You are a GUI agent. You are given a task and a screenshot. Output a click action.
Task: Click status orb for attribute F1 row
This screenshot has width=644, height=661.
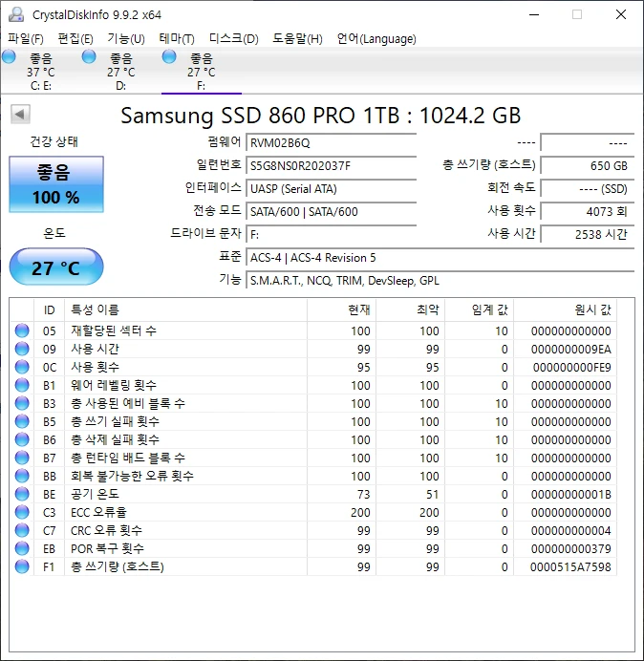pos(22,566)
